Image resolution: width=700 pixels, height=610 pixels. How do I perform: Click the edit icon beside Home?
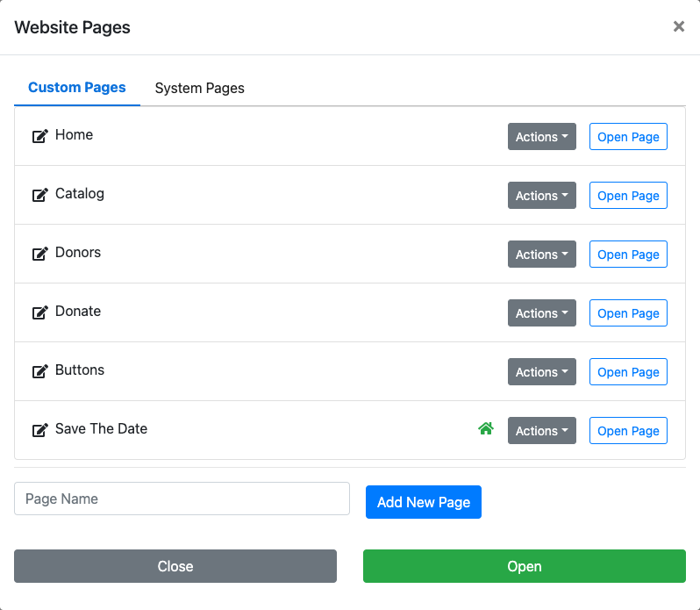pyautogui.click(x=39, y=136)
